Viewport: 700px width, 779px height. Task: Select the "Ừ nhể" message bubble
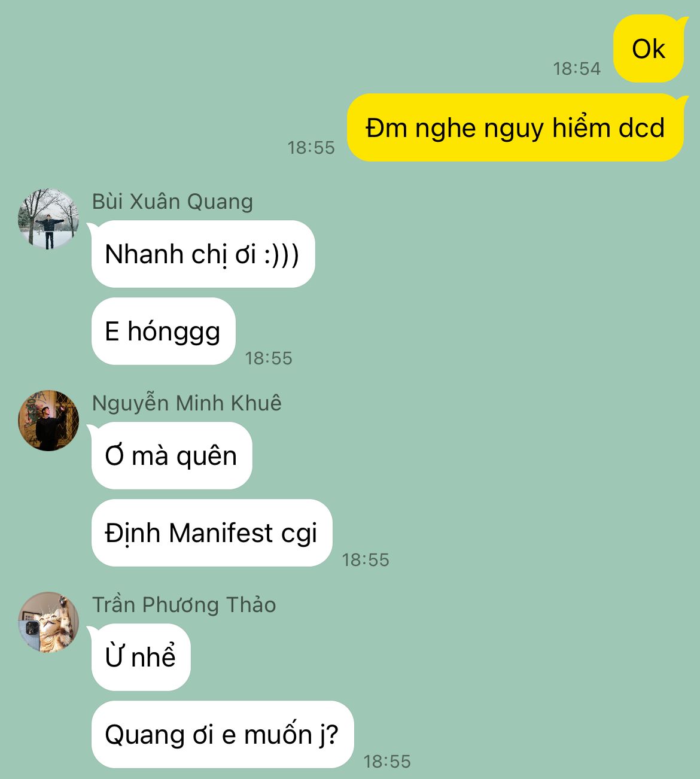[141, 658]
